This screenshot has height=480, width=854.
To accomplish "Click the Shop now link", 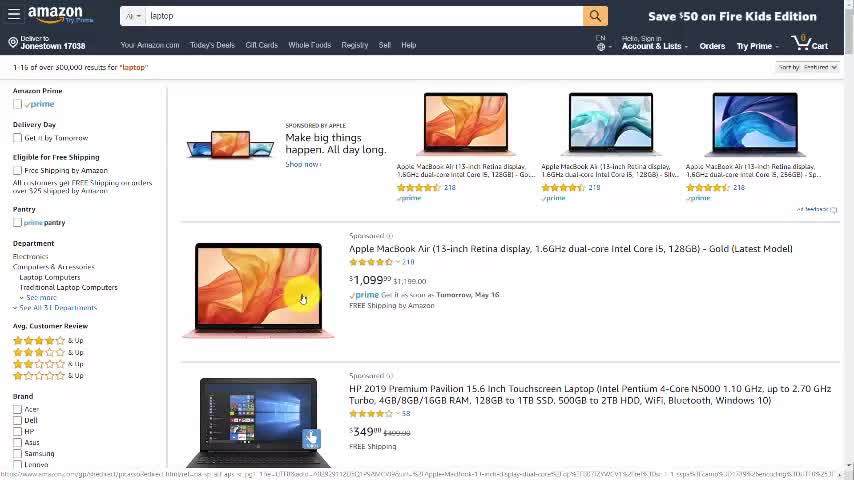I will (x=303, y=164).
